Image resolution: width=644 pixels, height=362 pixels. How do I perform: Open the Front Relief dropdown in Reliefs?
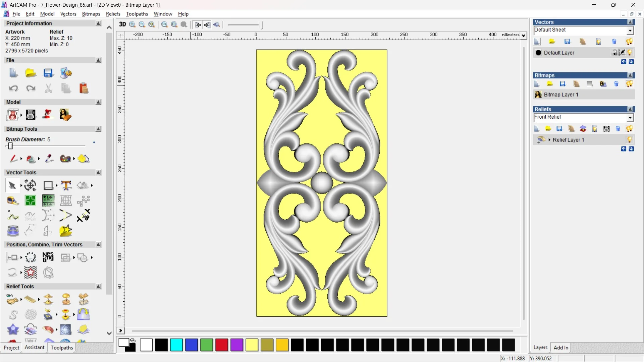click(630, 118)
